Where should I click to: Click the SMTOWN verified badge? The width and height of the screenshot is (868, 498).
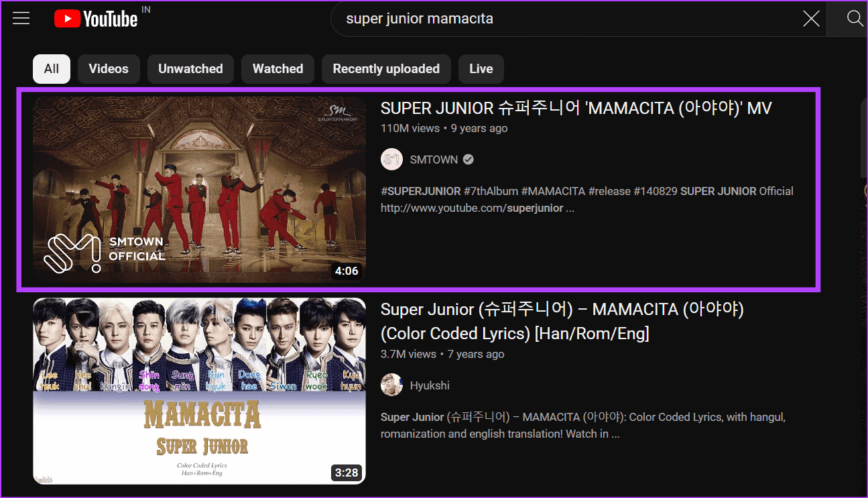469,160
